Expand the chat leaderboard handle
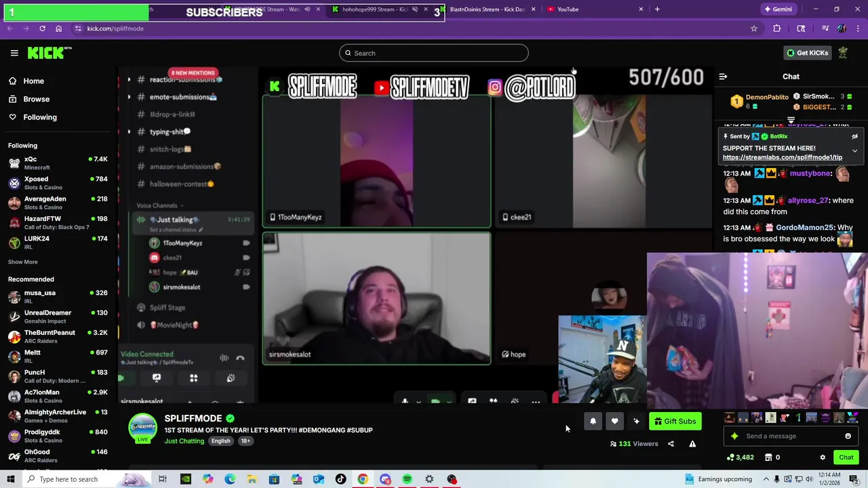Image resolution: width=868 pixels, height=488 pixels. pos(791,121)
